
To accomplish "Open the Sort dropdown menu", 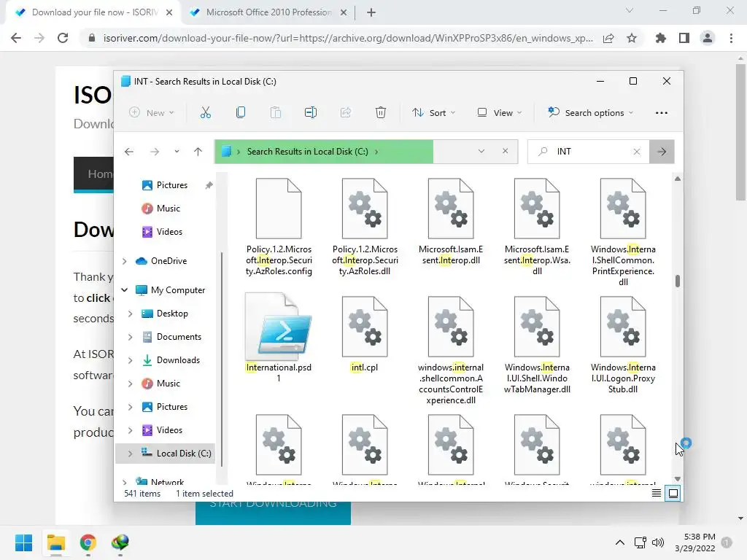I will [x=433, y=113].
